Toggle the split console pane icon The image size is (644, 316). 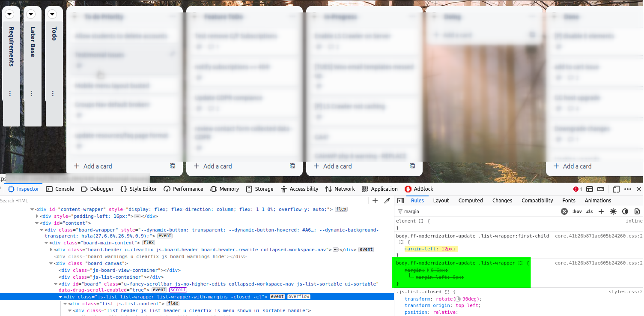pos(589,189)
